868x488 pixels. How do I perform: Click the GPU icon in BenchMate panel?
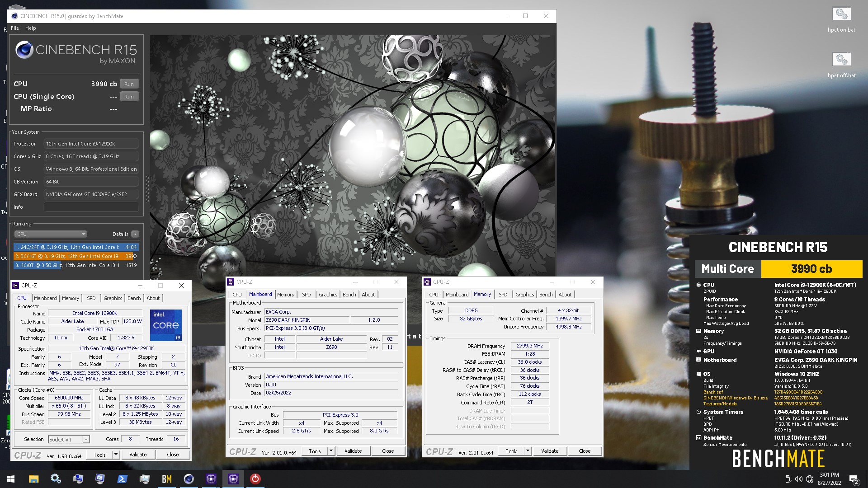click(x=698, y=352)
